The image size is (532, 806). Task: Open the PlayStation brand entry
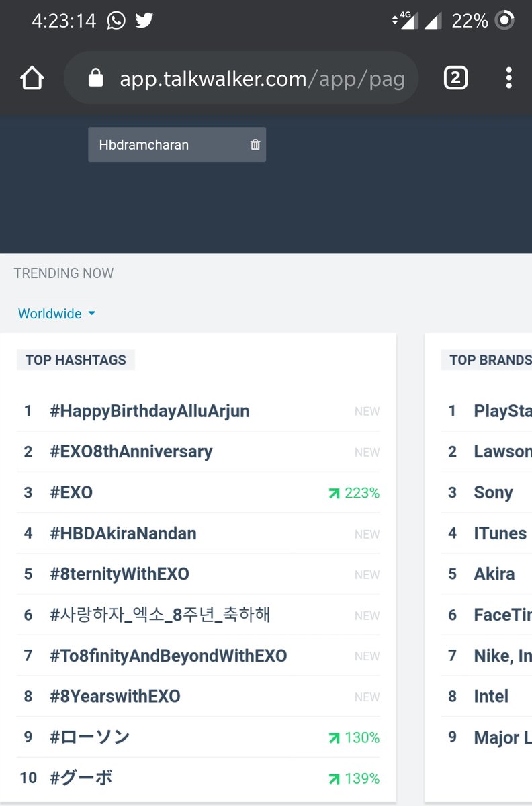pyautogui.click(x=502, y=411)
